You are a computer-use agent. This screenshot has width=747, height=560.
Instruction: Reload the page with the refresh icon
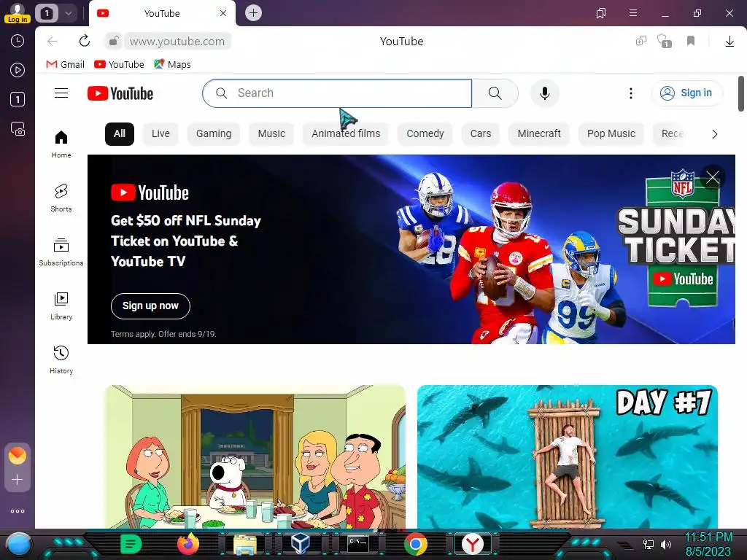coord(85,41)
